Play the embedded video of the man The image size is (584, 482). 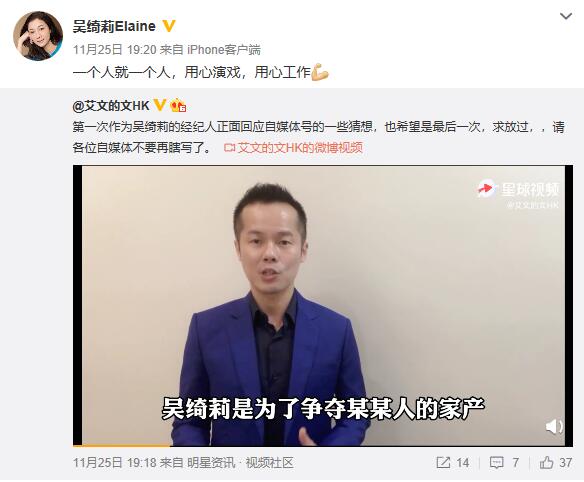pos(323,305)
